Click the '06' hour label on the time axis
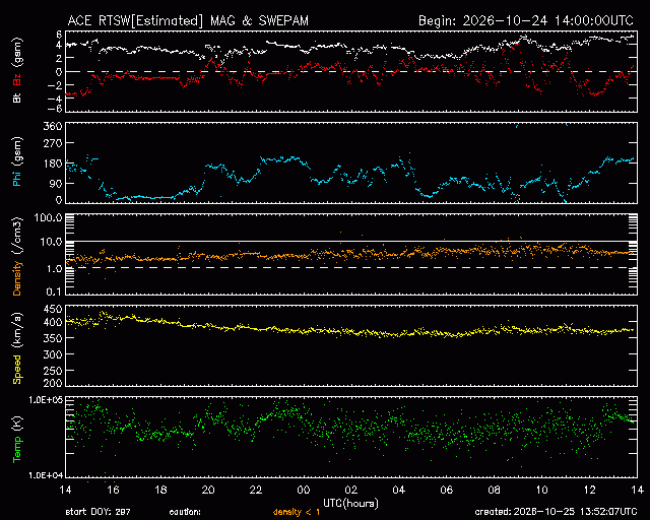Viewport: 650px width, 520px height. (x=446, y=490)
